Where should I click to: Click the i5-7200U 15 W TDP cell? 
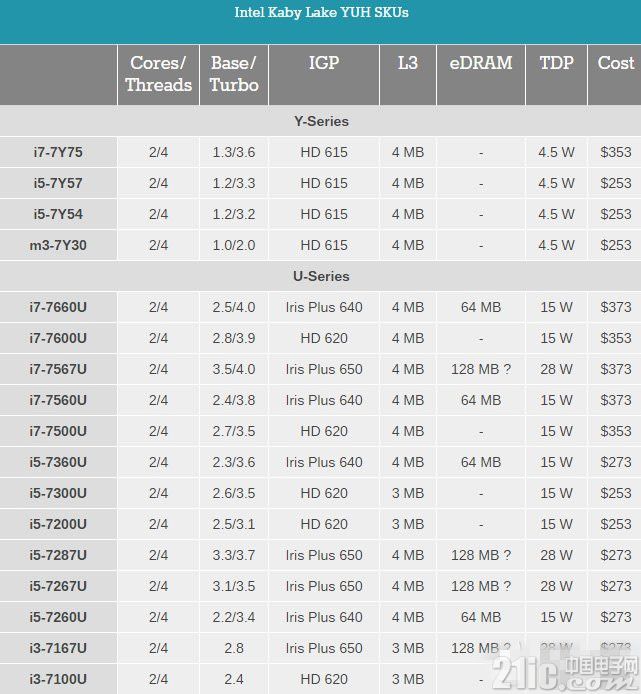tap(556, 524)
